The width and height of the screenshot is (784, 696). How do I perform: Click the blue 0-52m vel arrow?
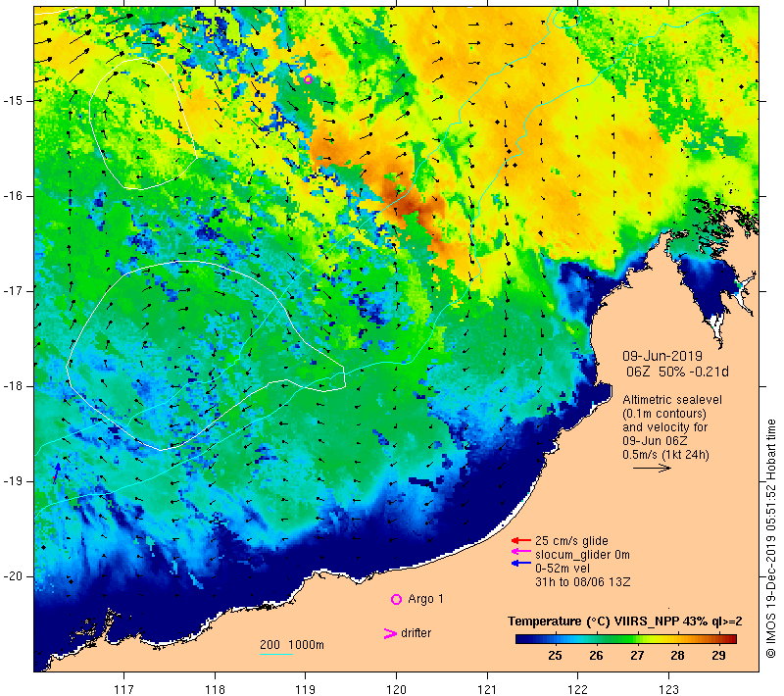tap(521, 564)
